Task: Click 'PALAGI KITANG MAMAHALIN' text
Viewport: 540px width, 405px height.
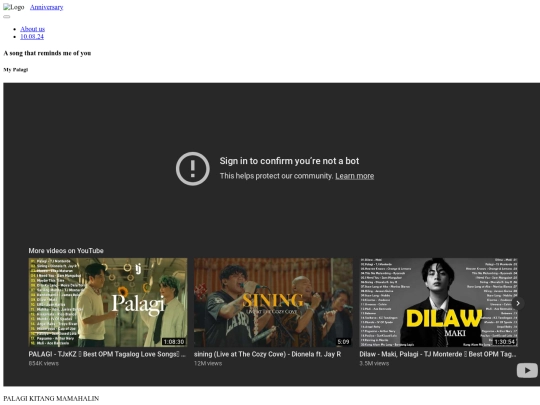Action: (x=51, y=398)
